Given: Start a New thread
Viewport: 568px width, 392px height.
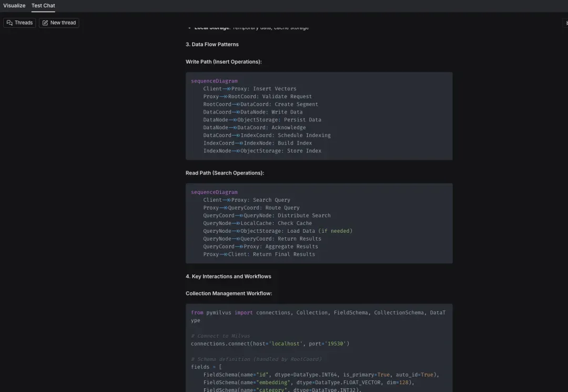Looking at the screenshot, I should coord(59,23).
